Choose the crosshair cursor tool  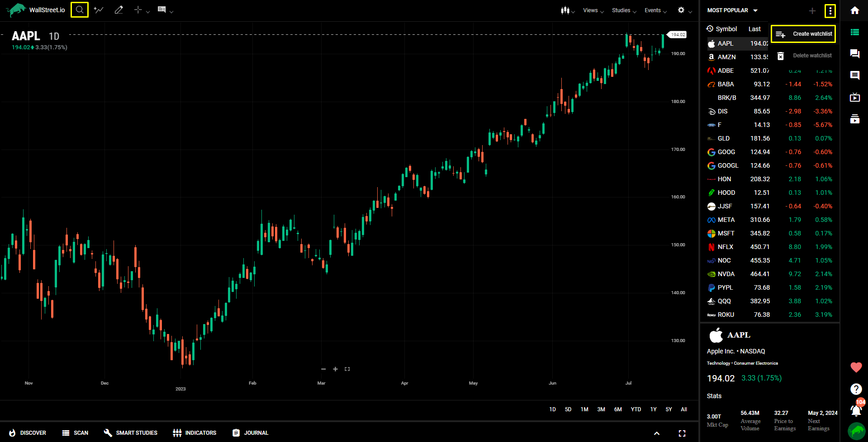[x=138, y=9]
